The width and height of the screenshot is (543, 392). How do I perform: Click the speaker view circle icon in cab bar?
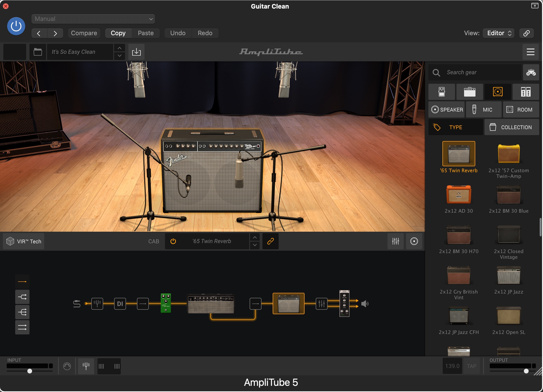point(414,241)
